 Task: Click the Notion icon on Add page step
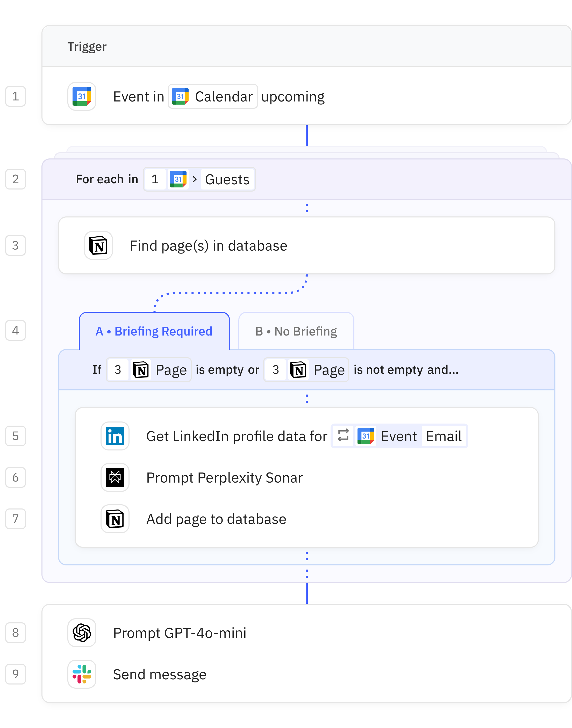click(x=115, y=519)
